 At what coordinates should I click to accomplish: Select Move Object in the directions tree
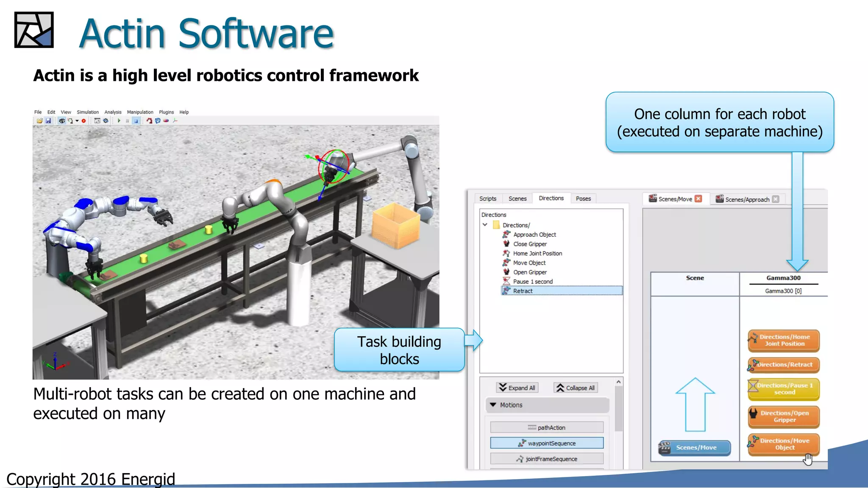tap(524, 263)
